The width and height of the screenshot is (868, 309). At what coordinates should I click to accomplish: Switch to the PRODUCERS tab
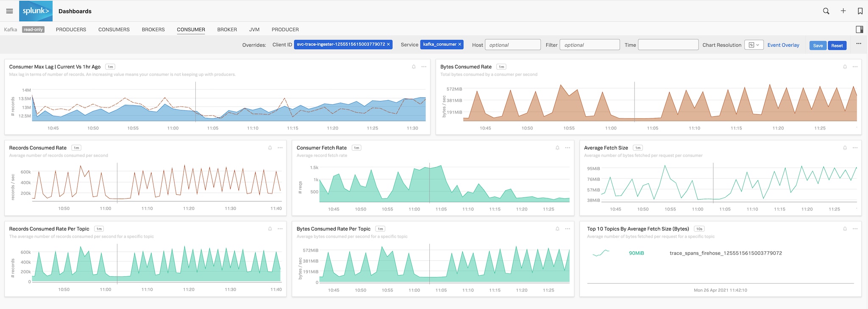pos(71,29)
